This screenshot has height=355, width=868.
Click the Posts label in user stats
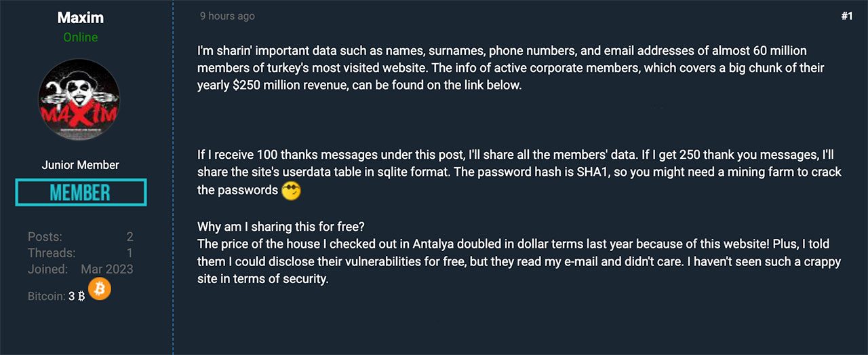point(45,237)
